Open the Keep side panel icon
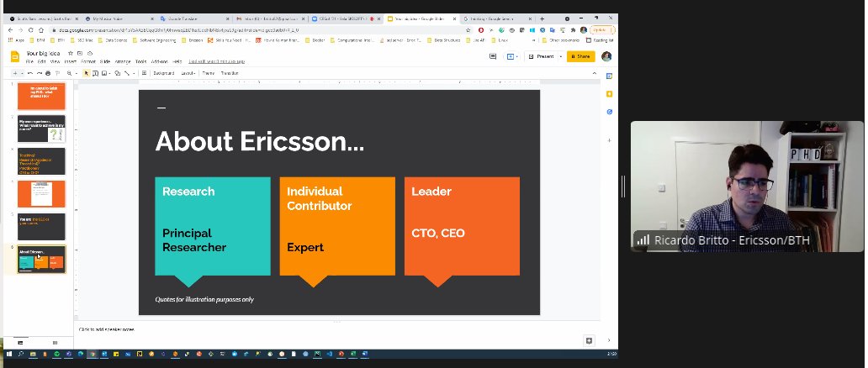Image resolution: width=868 pixels, height=368 pixels. [610, 94]
